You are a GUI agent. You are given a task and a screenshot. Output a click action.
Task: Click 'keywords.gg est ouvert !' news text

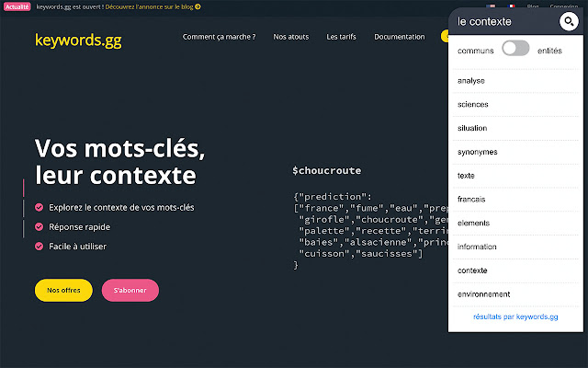point(70,6)
